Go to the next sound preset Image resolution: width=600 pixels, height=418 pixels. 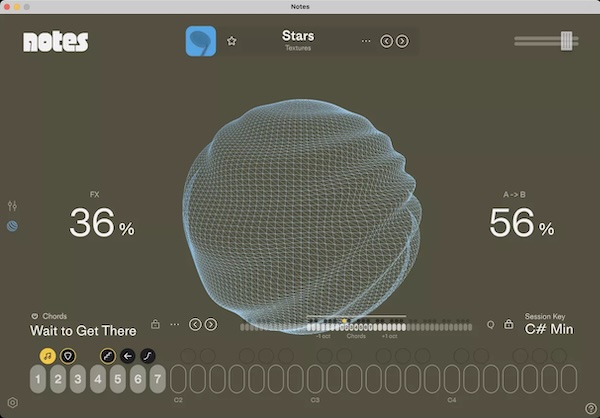(x=402, y=41)
